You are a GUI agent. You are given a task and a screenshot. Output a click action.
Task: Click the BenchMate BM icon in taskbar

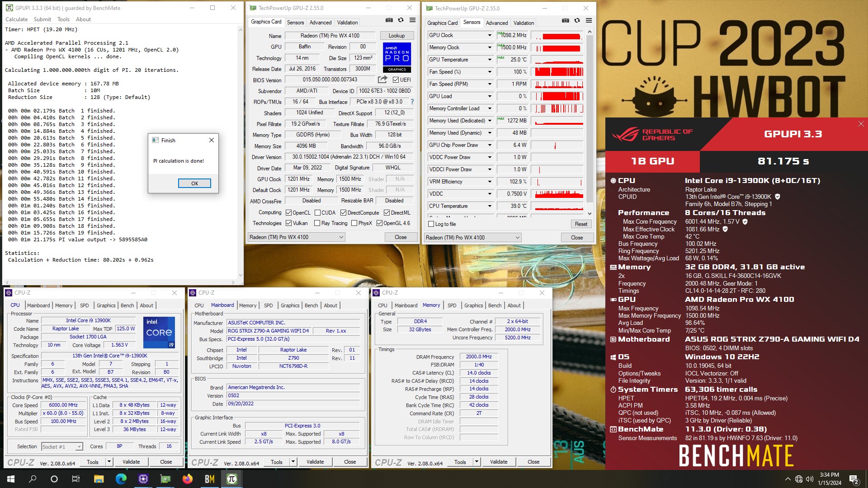209,479
